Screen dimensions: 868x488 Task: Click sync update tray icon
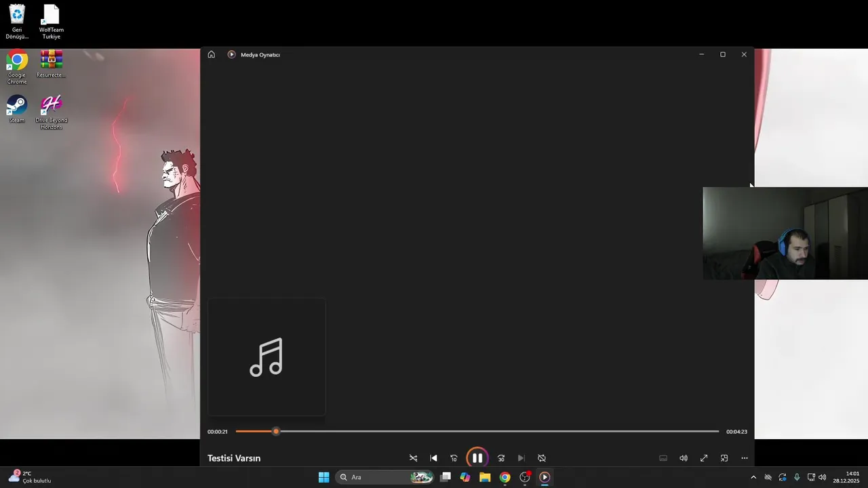783,477
